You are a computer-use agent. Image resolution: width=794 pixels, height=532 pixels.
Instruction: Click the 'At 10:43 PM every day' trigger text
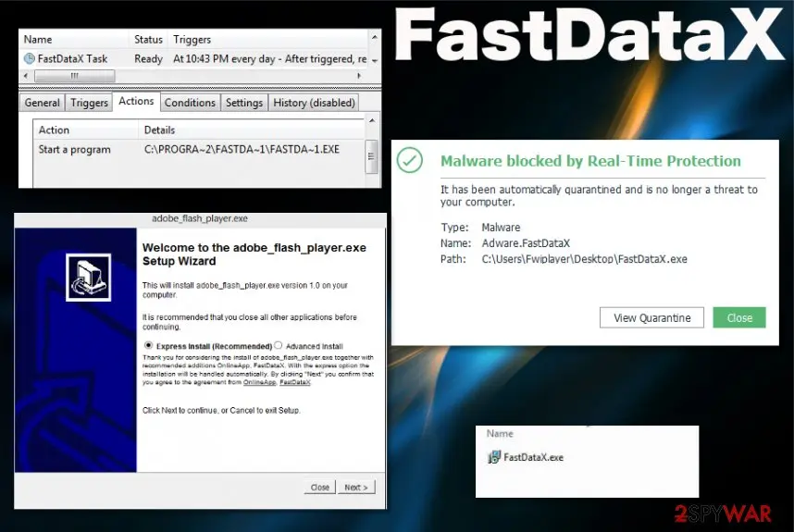[x=270, y=58]
